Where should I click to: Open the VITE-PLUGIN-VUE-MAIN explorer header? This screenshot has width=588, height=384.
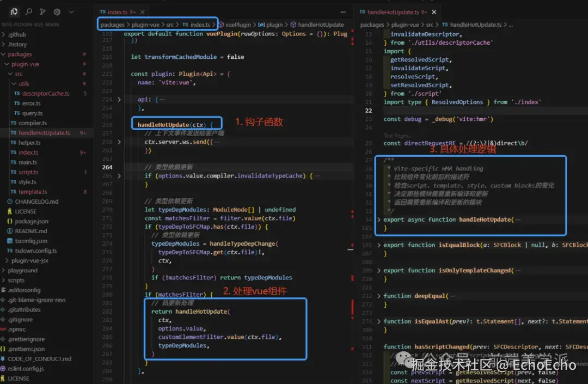[30, 25]
